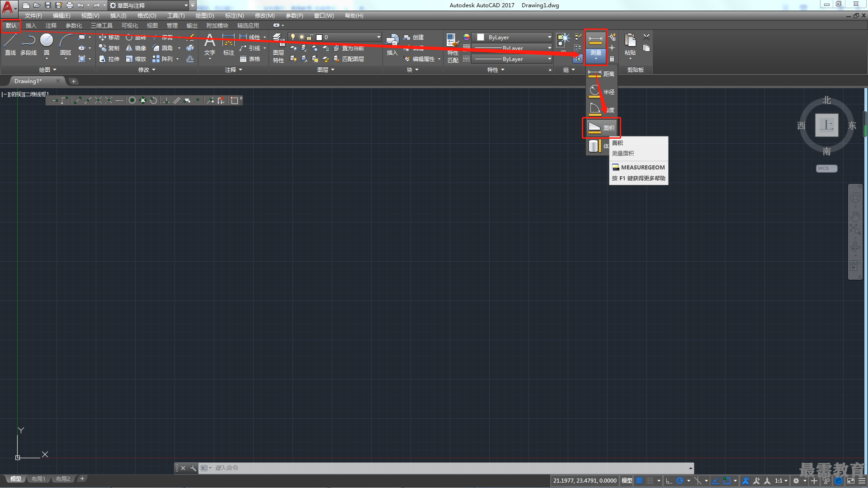Click the cut scissors icon in clipboard

[646, 37]
